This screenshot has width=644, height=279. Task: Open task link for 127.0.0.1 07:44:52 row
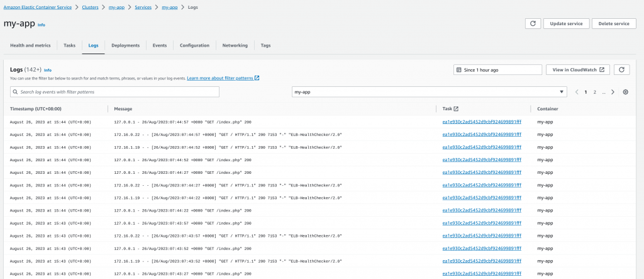[x=482, y=160]
